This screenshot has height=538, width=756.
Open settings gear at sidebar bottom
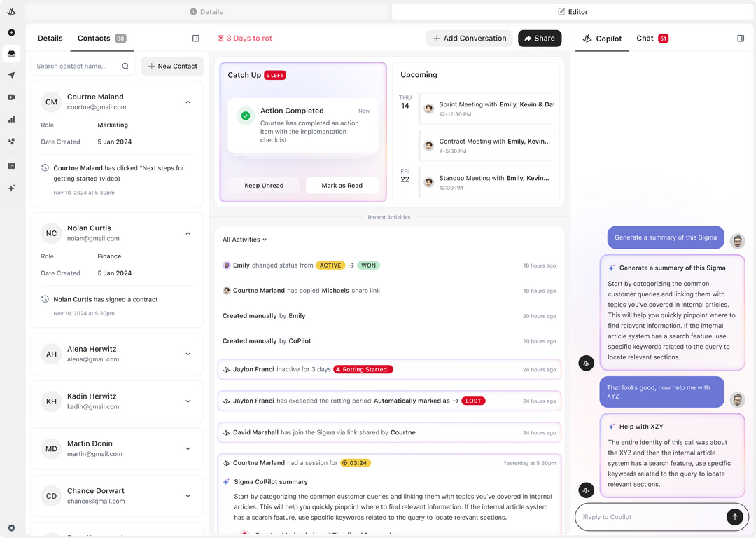(x=11, y=527)
